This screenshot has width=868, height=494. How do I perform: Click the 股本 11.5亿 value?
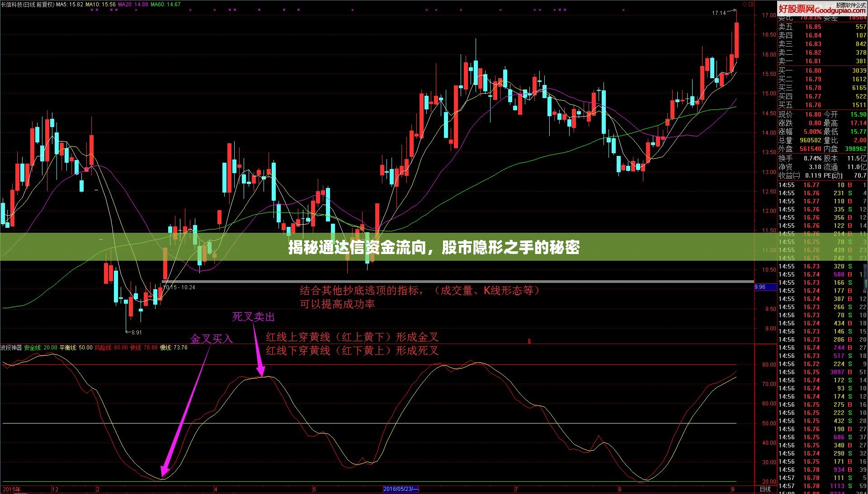click(857, 159)
